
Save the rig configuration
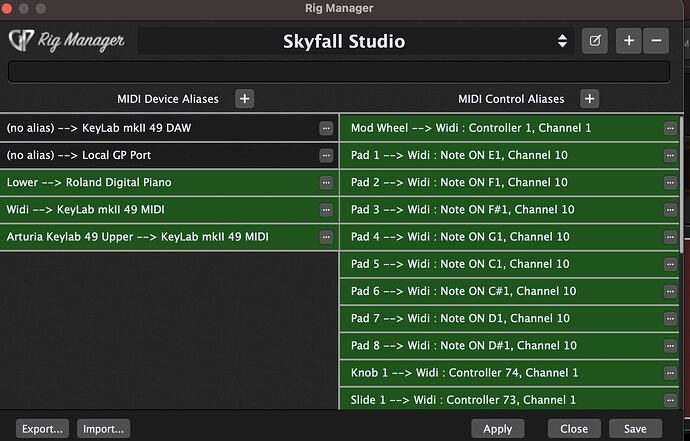click(635, 429)
